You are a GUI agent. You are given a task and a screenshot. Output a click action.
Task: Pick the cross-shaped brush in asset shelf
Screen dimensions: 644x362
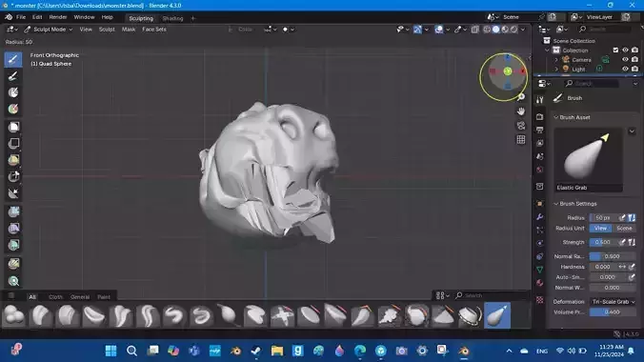point(282,315)
